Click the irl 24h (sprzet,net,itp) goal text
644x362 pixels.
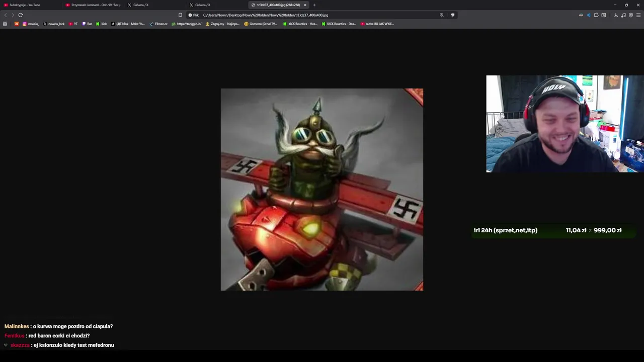point(506,230)
